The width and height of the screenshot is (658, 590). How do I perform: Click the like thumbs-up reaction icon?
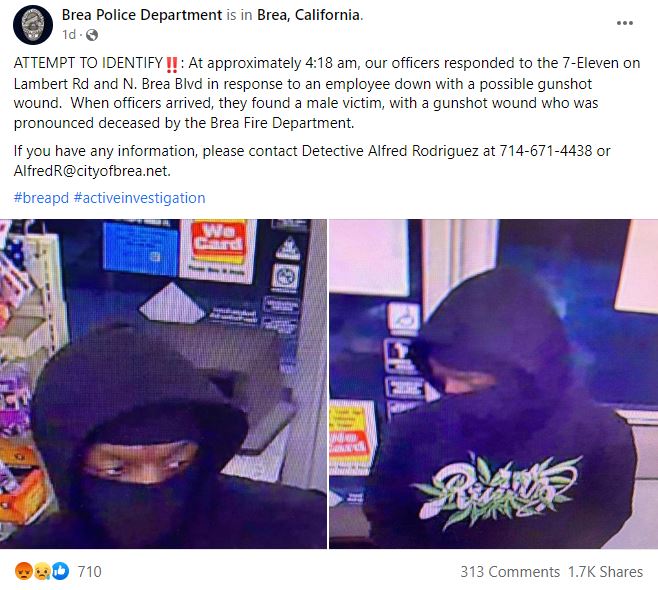pyautogui.click(x=60, y=571)
